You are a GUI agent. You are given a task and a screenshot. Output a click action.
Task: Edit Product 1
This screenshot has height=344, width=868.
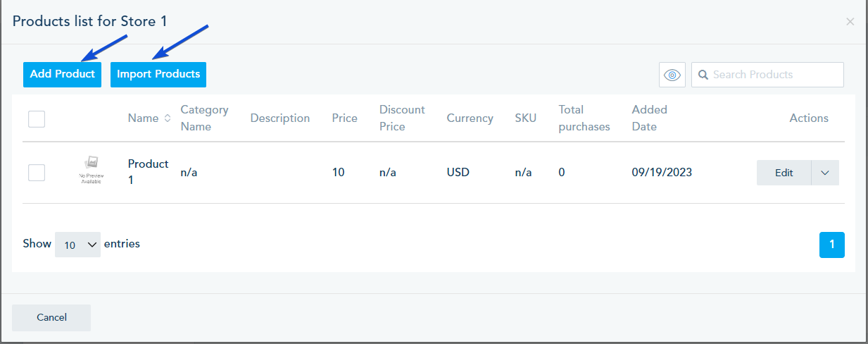[x=784, y=173]
